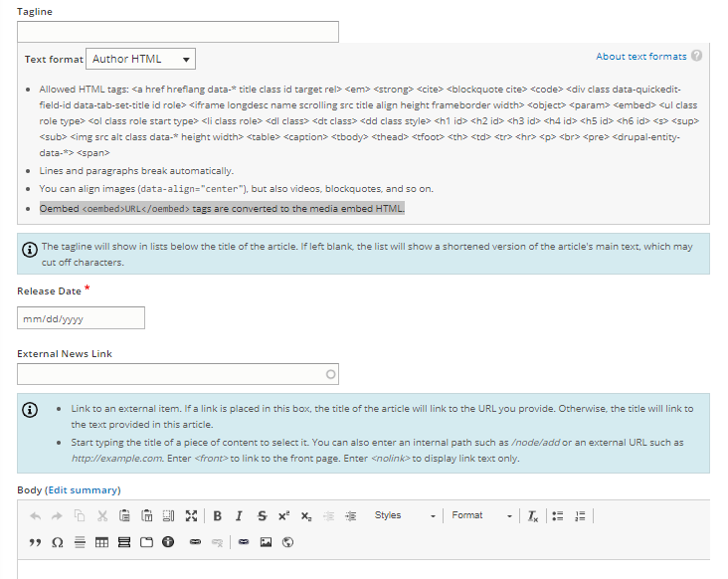Insert a special character with the Omega icon
728x579 pixels.
(x=57, y=542)
